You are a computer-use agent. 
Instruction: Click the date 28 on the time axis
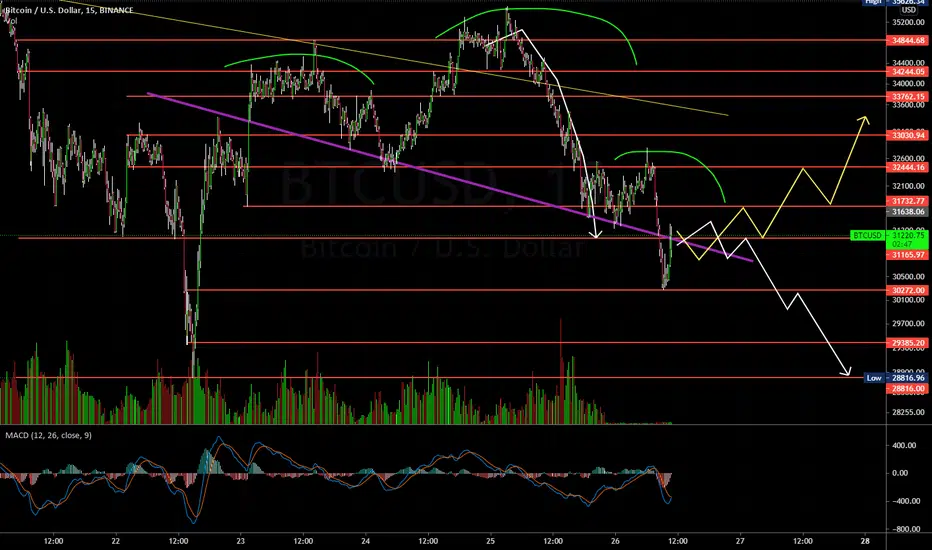864,541
